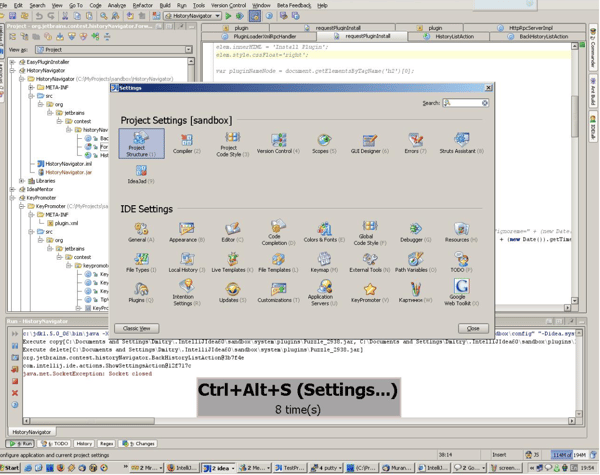Open Debugger settings icon
Screen dimensions: 600x475
pyautogui.click(x=416, y=232)
